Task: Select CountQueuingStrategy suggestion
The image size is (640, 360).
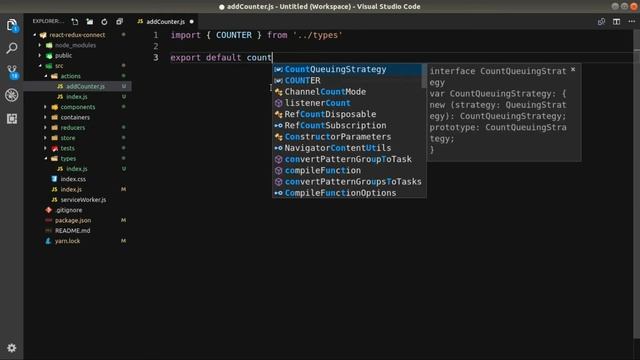Action: [347, 69]
